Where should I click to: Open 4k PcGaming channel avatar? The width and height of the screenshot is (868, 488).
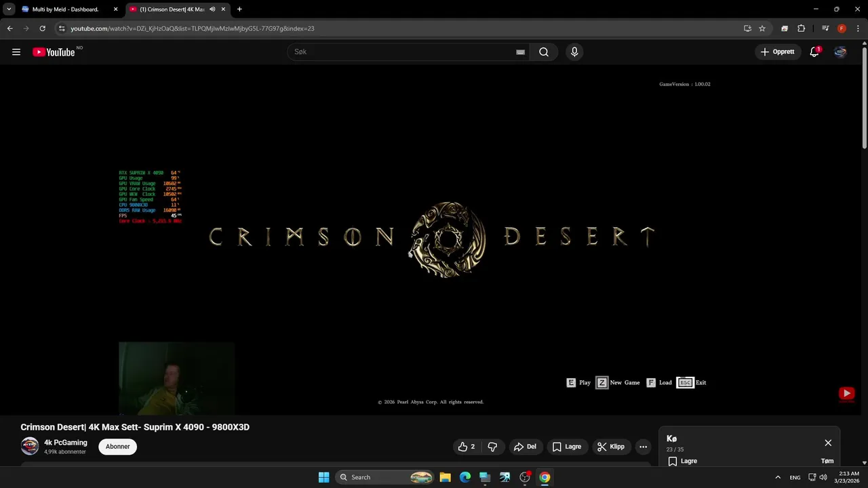pyautogui.click(x=29, y=446)
